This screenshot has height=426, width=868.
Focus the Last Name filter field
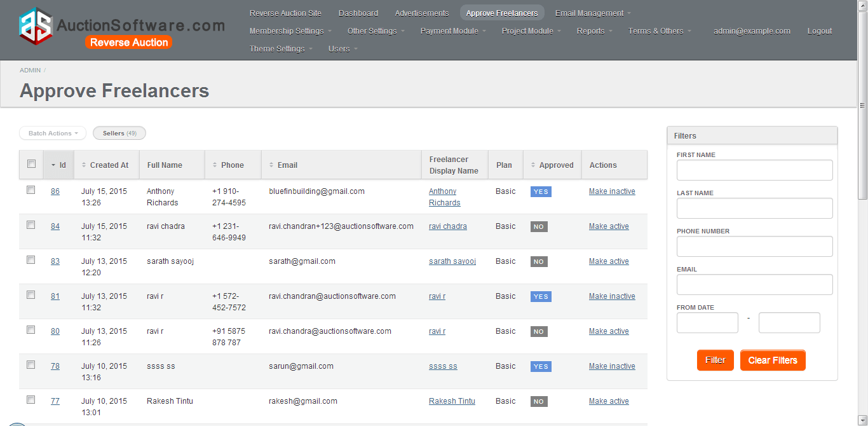pyautogui.click(x=754, y=208)
